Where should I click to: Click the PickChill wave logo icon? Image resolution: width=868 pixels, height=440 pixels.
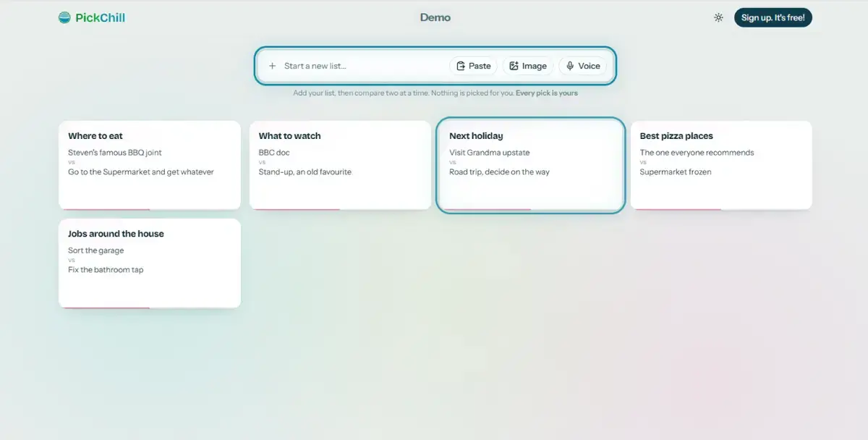[x=64, y=17]
